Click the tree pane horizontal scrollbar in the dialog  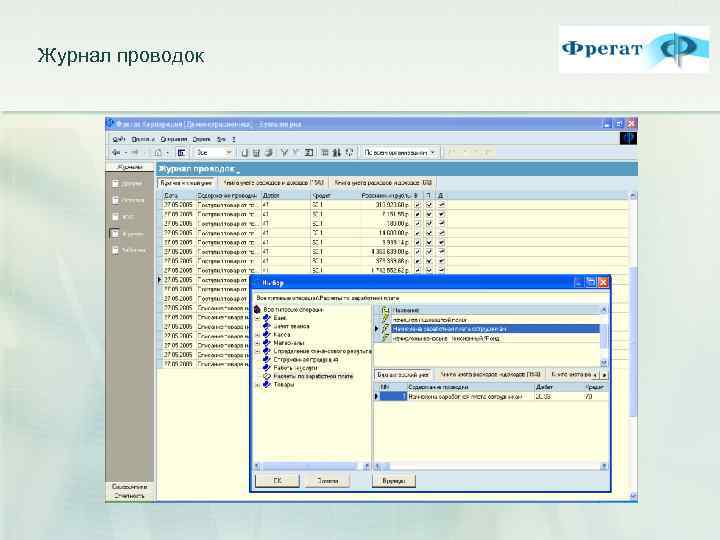[312, 466]
